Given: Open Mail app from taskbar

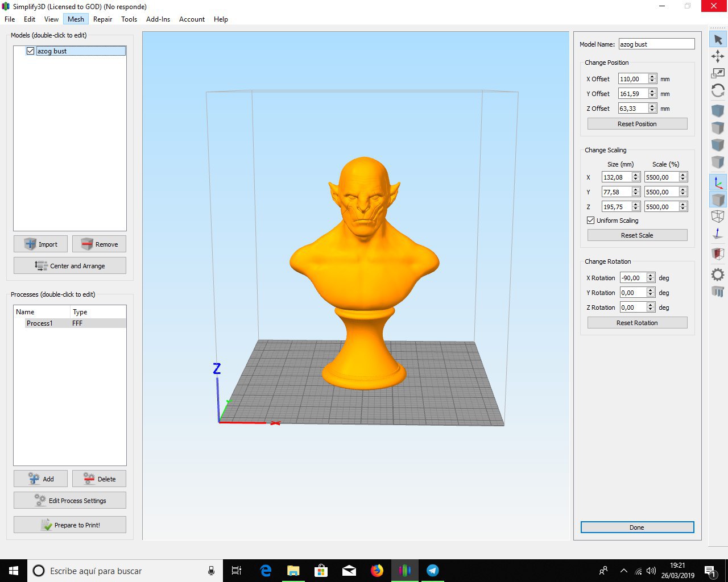Looking at the screenshot, I should click(x=349, y=571).
